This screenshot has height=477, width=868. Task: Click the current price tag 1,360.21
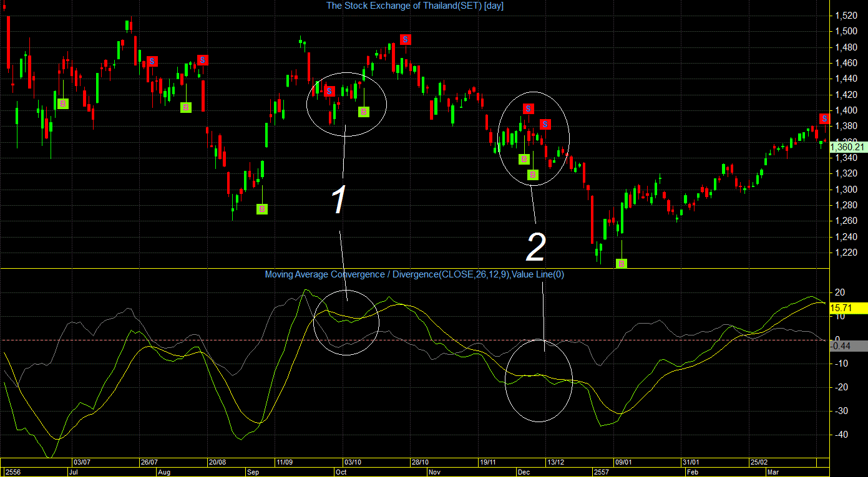click(849, 147)
